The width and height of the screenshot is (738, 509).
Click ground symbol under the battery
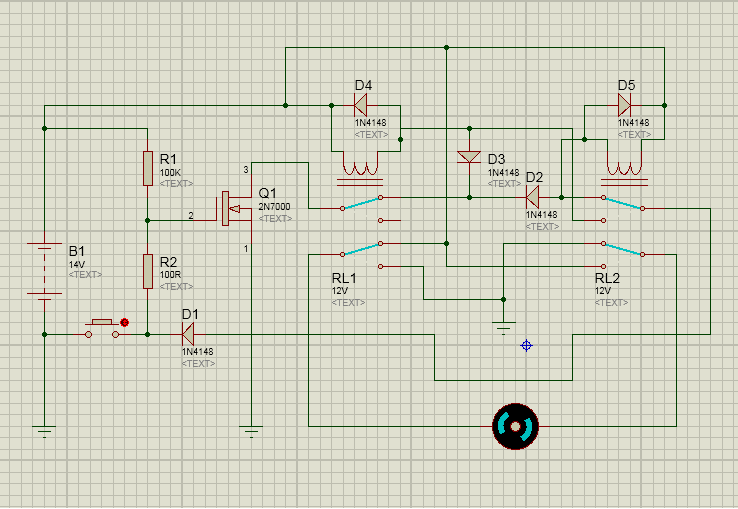(x=44, y=432)
